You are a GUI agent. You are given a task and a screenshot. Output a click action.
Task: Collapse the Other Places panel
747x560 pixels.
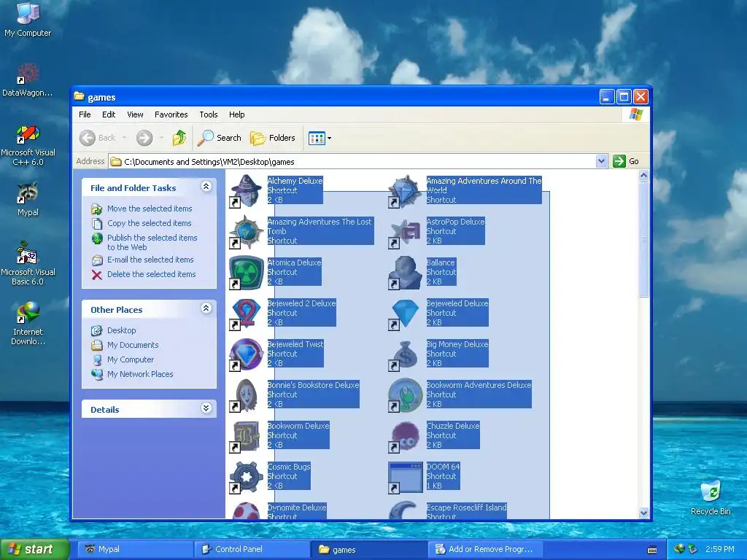206,308
